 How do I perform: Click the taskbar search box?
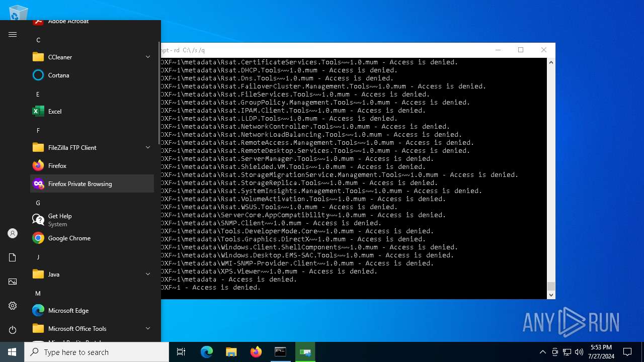coord(97,352)
